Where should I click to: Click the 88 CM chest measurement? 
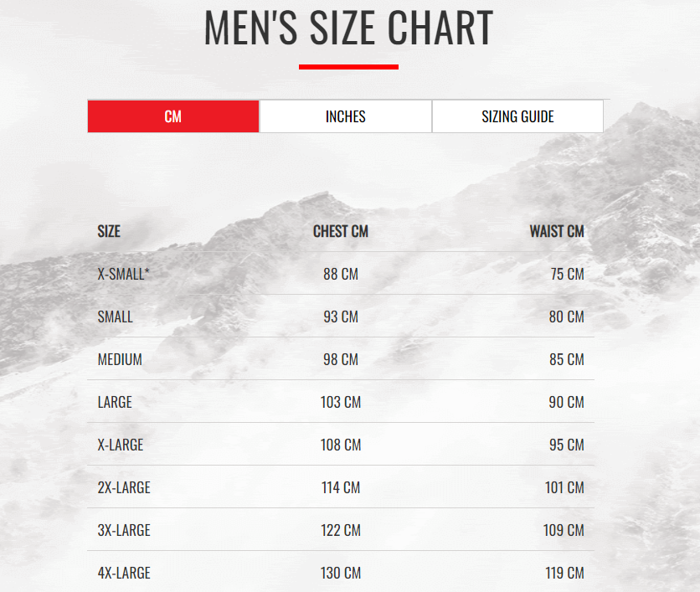(340, 274)
